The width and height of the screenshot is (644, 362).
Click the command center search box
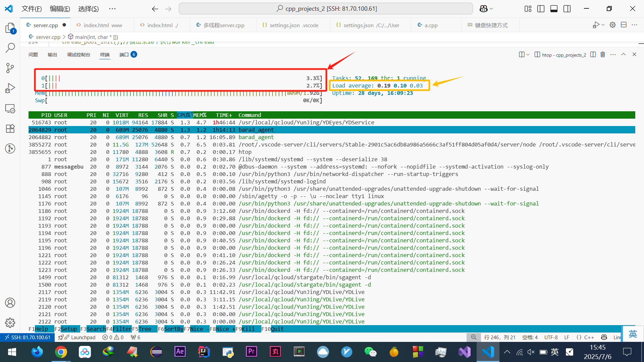pos(326,9)
